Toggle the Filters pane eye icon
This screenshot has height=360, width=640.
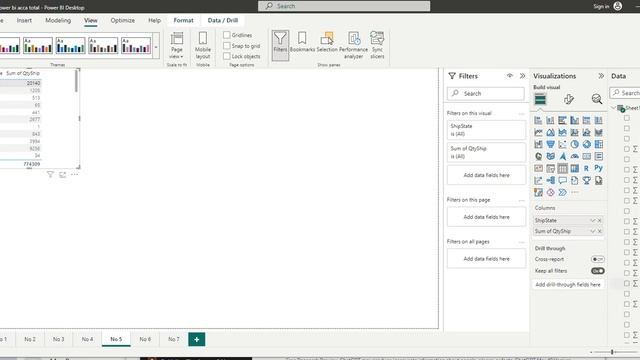coord(510,76)
